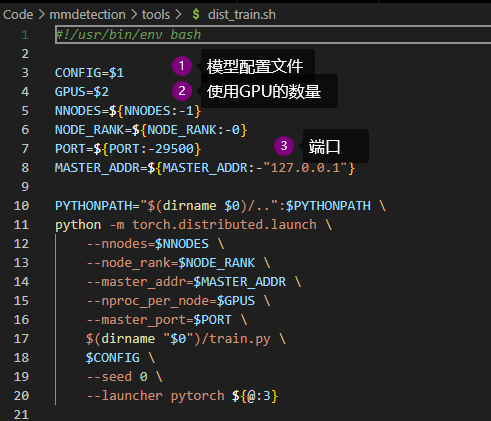The image size is (491, 421).
Task: Click '--seed 0' argument
Action: [117, 377]
